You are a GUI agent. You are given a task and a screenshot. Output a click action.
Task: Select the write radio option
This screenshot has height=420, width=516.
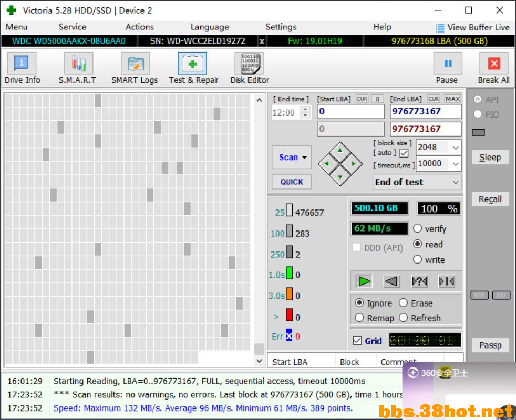(417, 259)
